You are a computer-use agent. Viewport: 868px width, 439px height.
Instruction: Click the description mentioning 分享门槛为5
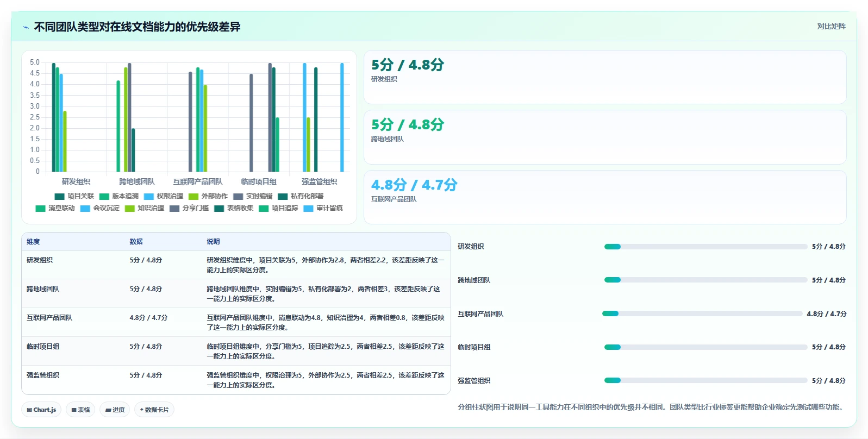click(x=326, y=352)
